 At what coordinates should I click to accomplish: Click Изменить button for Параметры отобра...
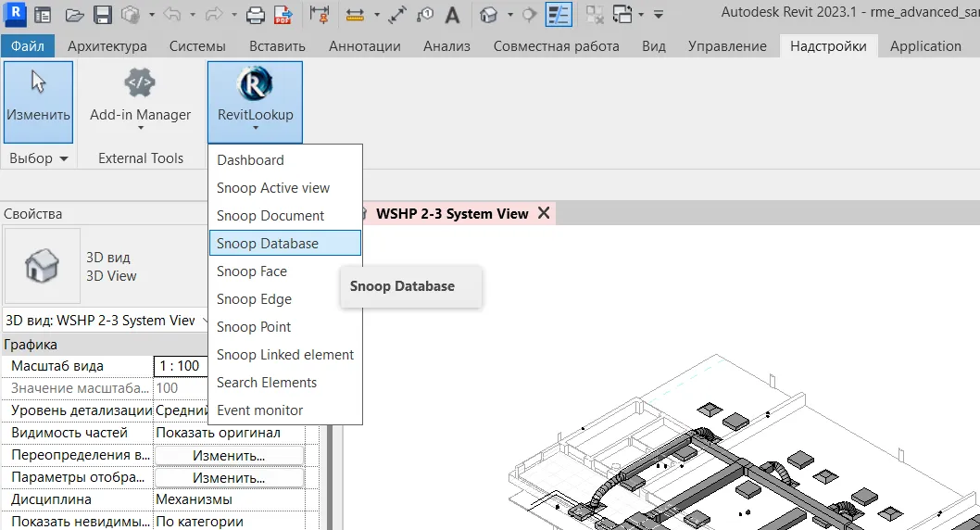pyautogui.click(x=229, y=478)
